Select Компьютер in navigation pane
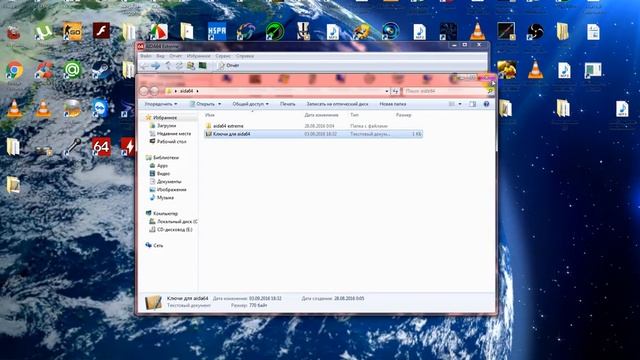Screen dimensions: 640x360 (165, 213)
